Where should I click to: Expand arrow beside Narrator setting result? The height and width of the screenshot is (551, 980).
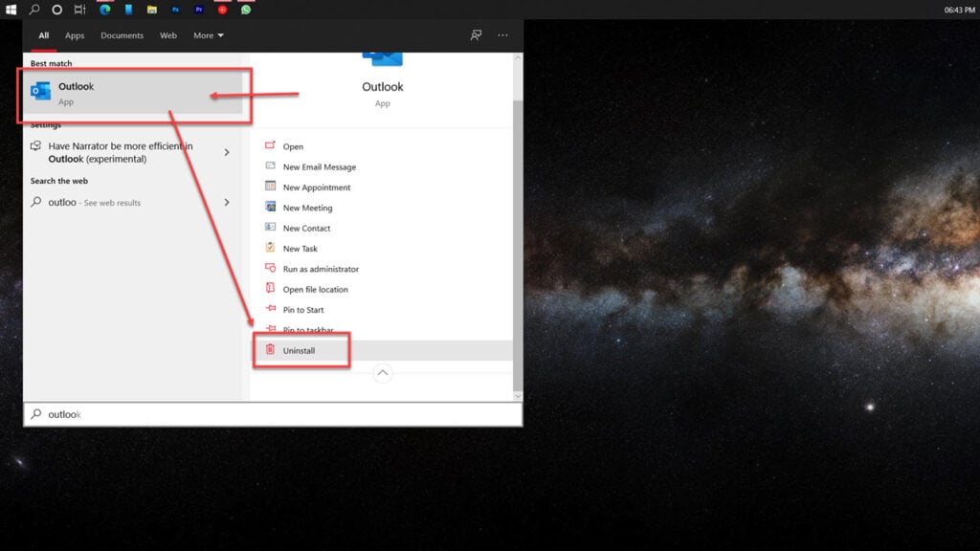click(227, 152)
